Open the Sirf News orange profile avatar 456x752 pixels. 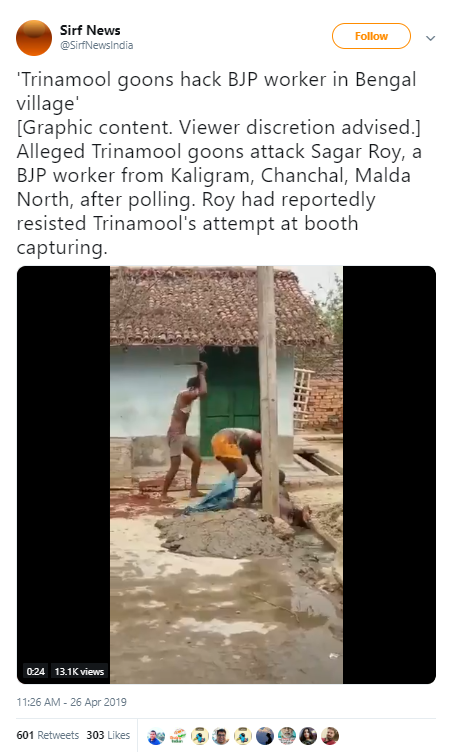tap(34, 38)
